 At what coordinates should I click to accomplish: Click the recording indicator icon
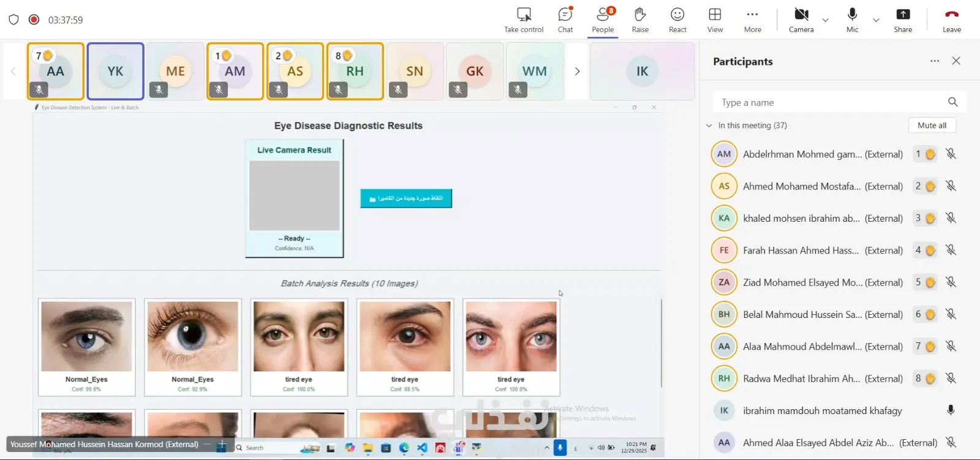[x=34, y=20]
